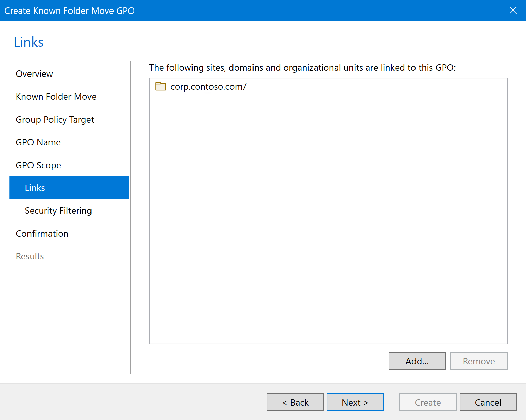526x420 pixels.
Task: Close the Create Known Folder Move GPO dialog
Action: (x=513, y=10)
